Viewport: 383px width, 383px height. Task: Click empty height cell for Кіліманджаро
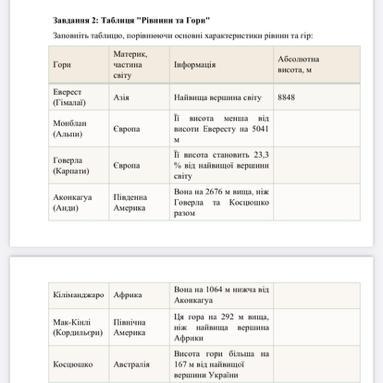(x=317, y=295)
